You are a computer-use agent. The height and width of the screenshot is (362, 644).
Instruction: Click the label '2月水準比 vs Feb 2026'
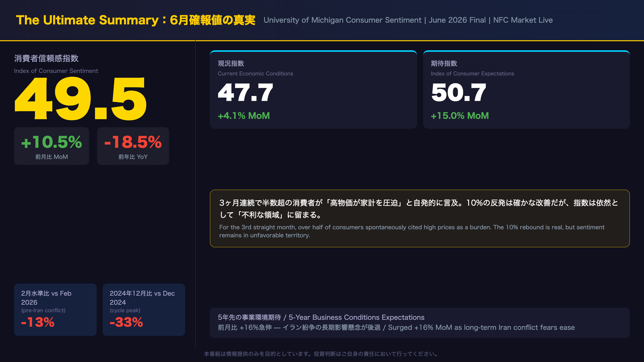point(46,298)
